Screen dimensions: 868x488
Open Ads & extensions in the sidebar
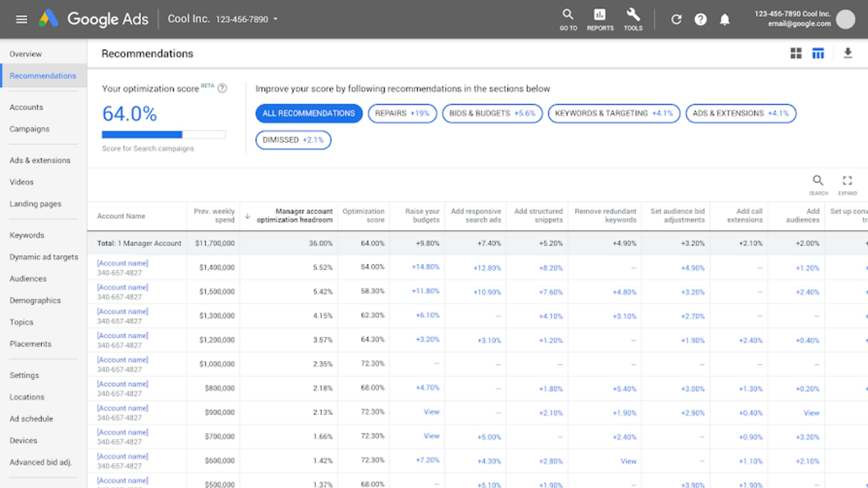(x=40, y=160)
